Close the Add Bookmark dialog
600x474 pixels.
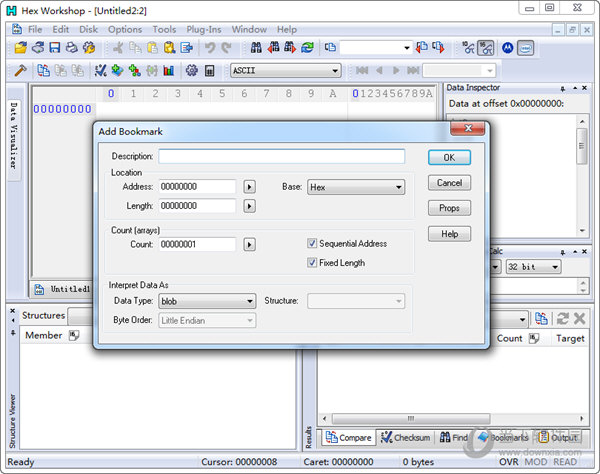point(468,128)
